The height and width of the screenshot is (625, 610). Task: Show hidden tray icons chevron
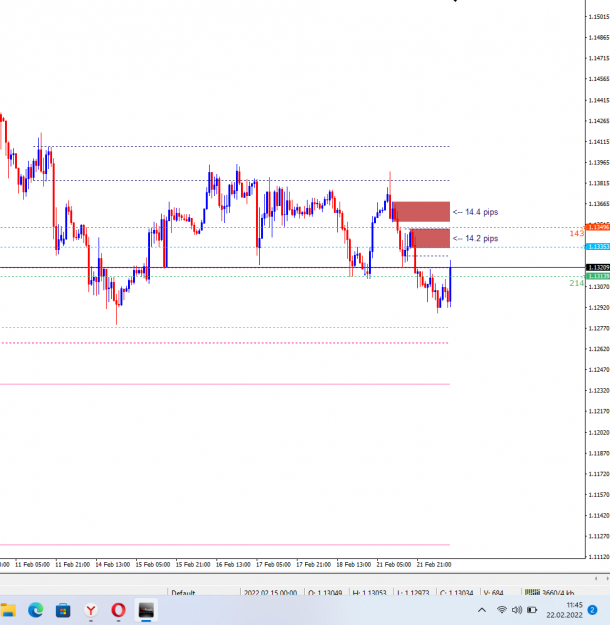(x=482, y=610)
